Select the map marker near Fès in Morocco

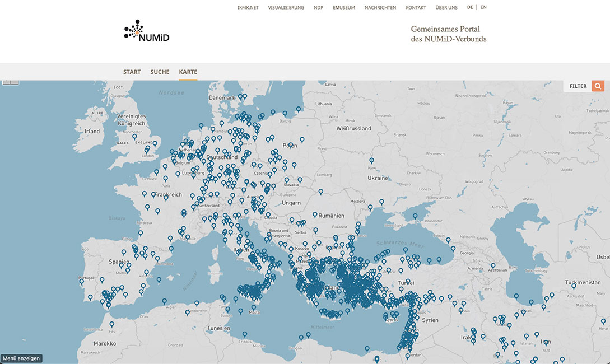point(112,324)
